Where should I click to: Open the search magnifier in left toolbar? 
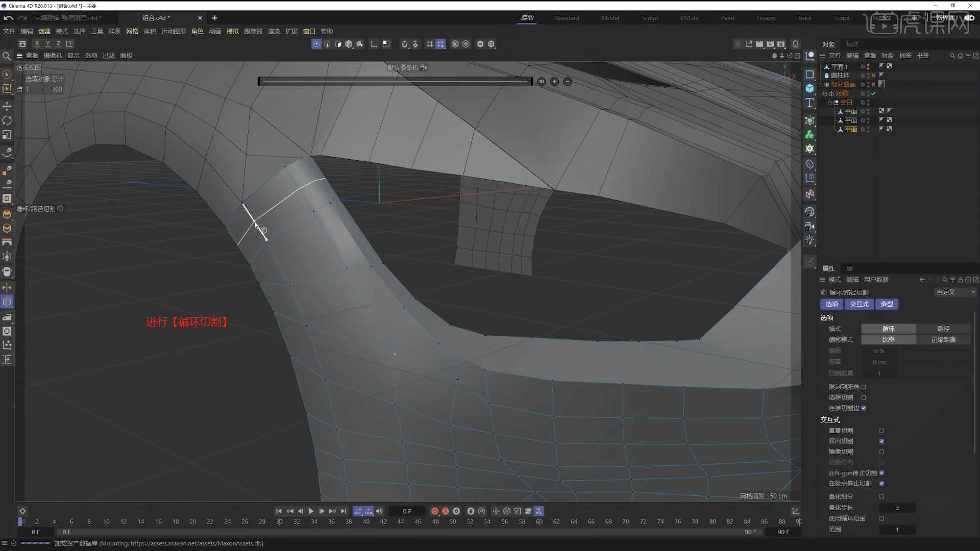[7, 56]
